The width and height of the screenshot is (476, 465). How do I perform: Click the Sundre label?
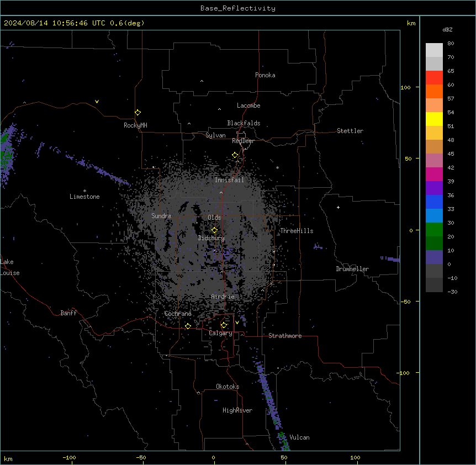click(161, 216)
